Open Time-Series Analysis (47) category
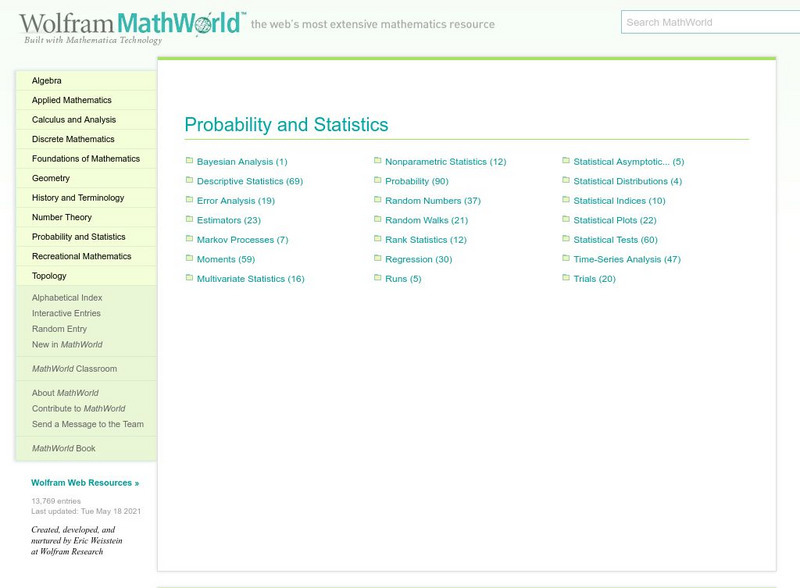The image size is (800, 588). [x=627, y=259]
